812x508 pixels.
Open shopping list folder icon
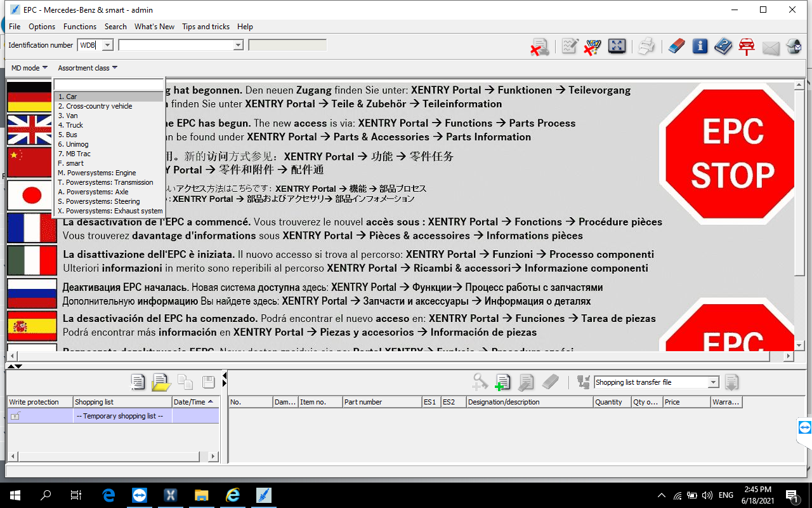coord(161,382)
